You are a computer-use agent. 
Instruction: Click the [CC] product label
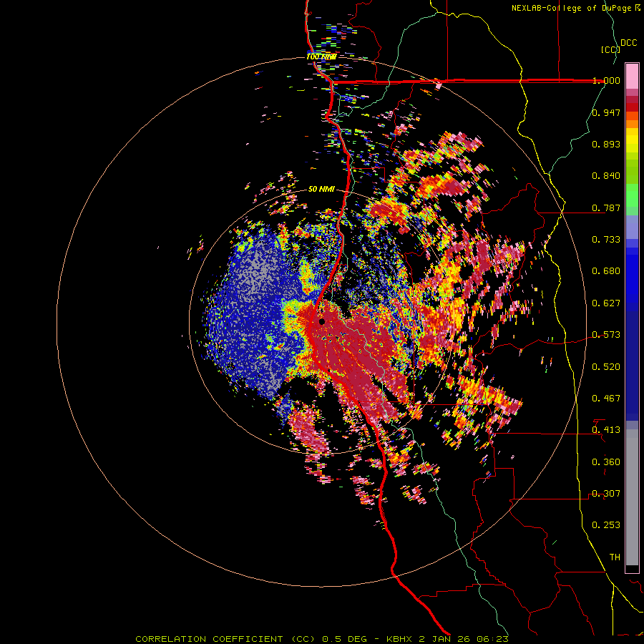pos(610,49)
